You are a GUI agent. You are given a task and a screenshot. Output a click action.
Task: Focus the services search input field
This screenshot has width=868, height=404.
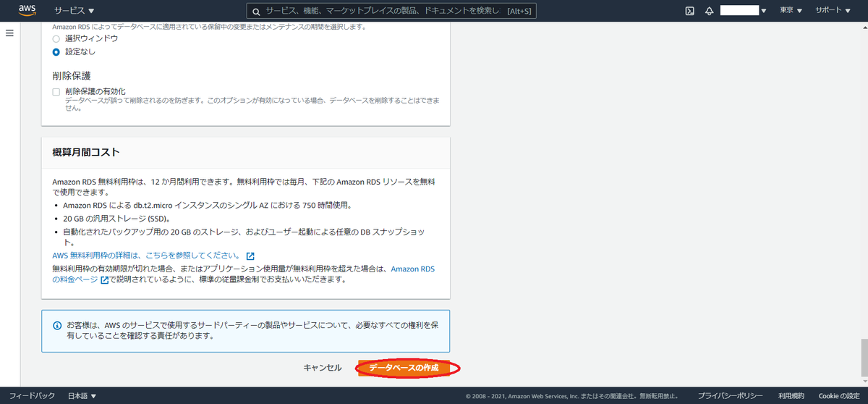(x=391, y=11)
